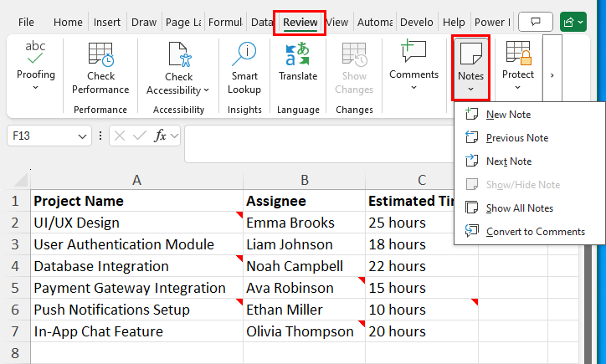606x364 pixels.
Task: Select the 'Ethan Miller' cell
Action: pos(305,310)
